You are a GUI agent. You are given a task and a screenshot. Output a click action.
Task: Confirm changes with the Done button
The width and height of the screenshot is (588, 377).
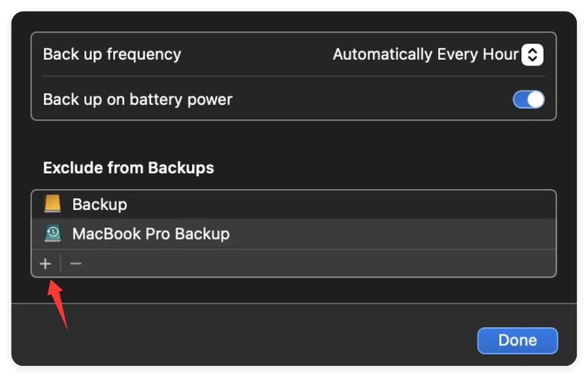517,341
